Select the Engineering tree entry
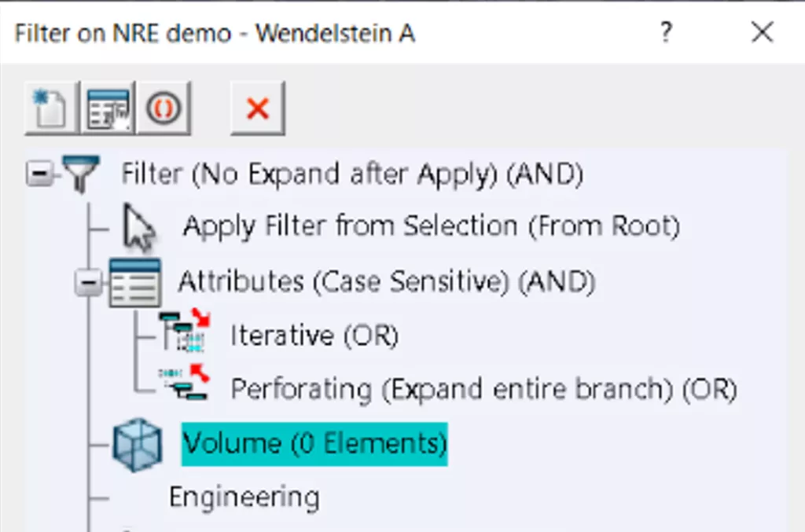 pos(244,496)
